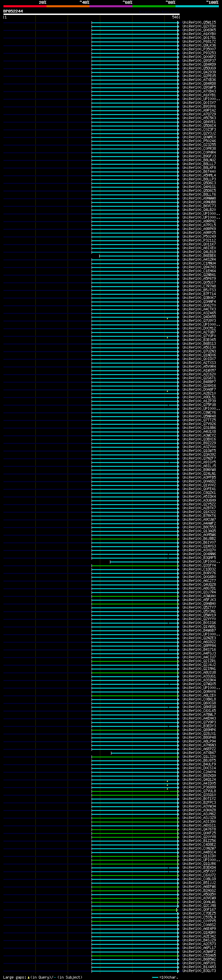The width and height of the screenshot is (222, 980).
Task: Select the UniRef100_A1KYB0 label
Action: click(x=199, y=34)
